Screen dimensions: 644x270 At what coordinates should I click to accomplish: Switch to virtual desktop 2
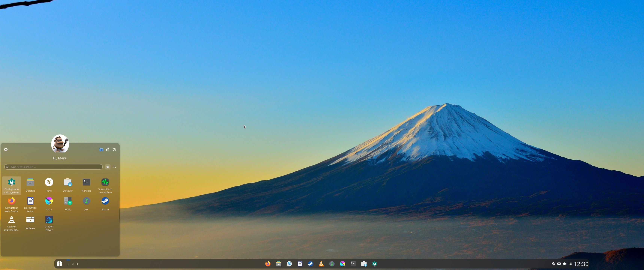click(x=73, y=264)
